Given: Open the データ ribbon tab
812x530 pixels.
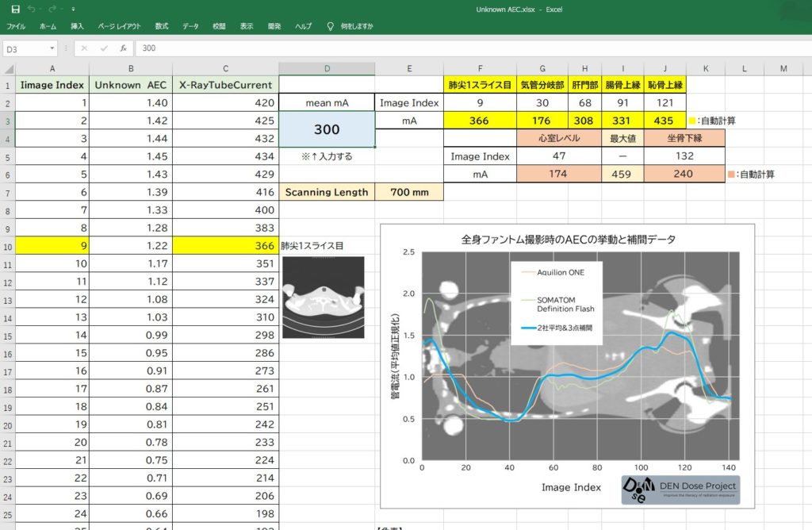Looking at the screenshot, I should (x=190, y=26).
